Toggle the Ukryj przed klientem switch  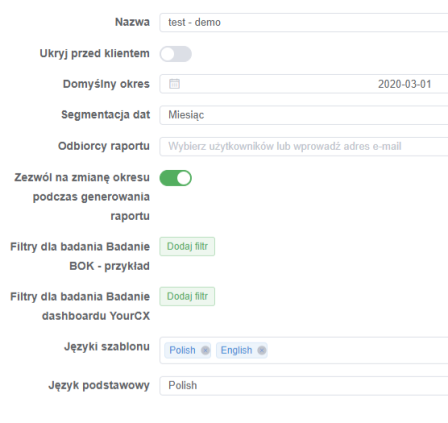[176, 54]
